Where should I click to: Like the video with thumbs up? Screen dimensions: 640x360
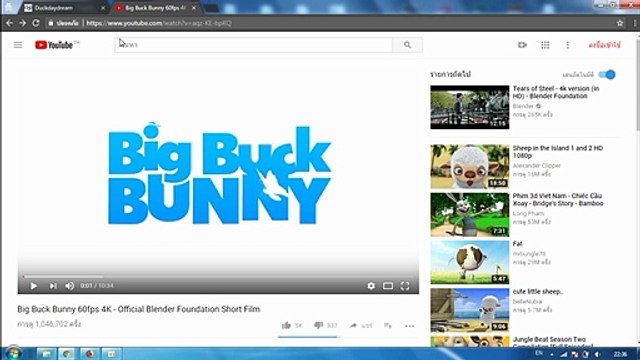click(x=286, y=325)
